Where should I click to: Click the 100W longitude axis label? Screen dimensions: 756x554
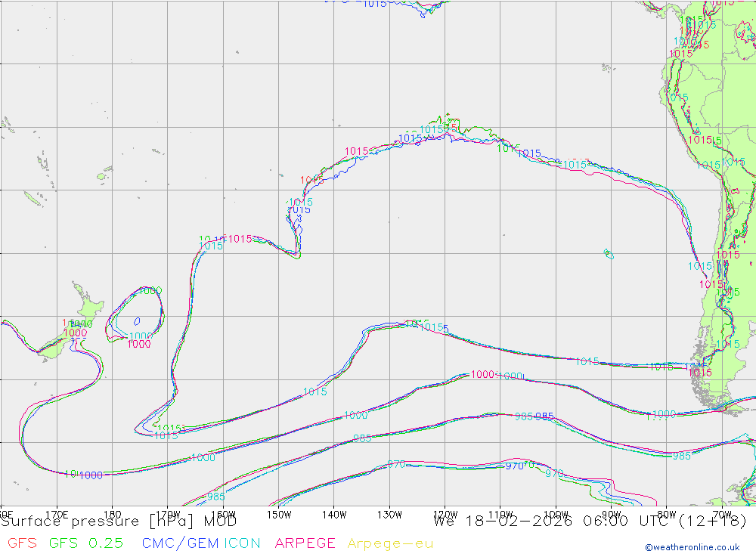[x=556, y=515]
